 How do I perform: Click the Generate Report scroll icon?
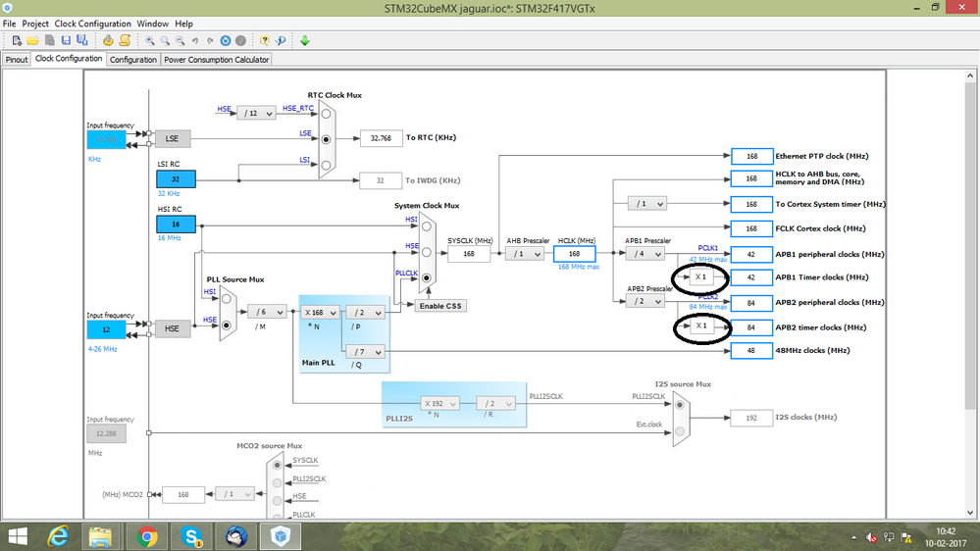point(125,40)
